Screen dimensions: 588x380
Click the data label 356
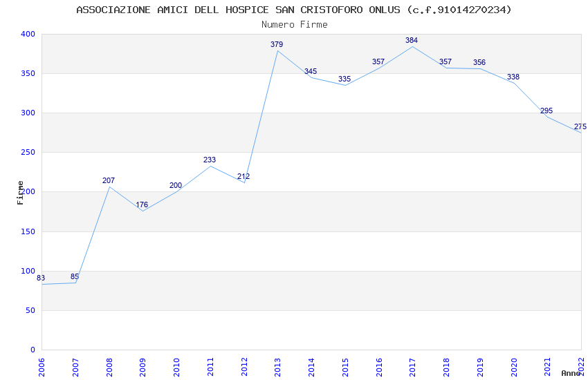coord(479,62)
